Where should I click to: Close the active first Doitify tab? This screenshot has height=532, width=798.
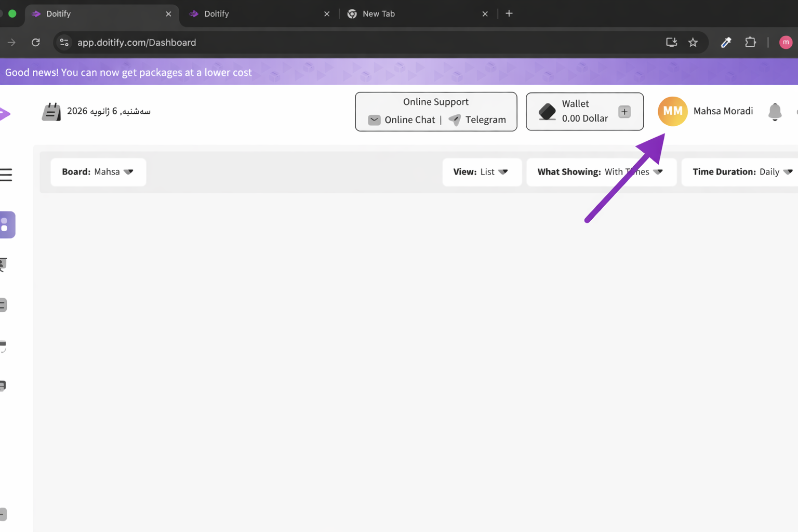point(168,14)
